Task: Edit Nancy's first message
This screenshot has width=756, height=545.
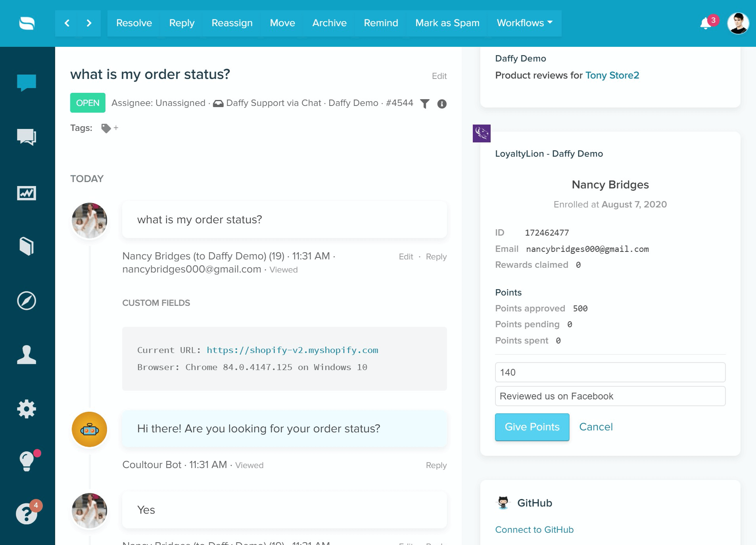Action: (406, 257)
